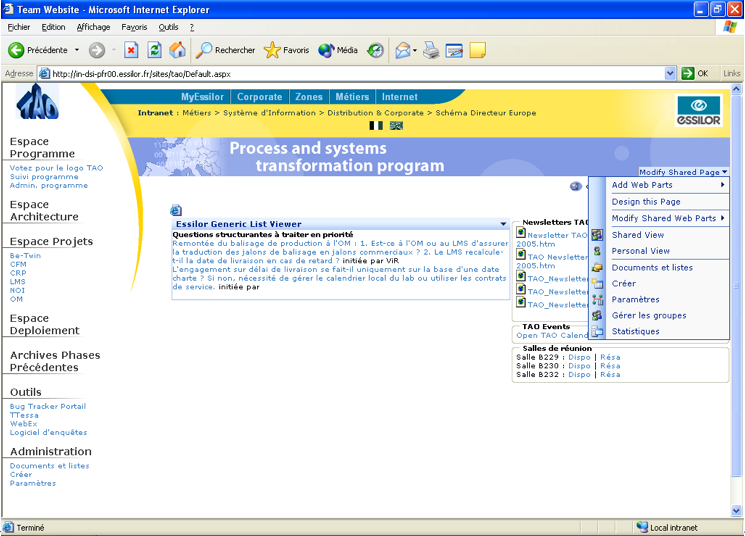
Task: Click the Statistiques menu icon
Action: pos(597,332)
